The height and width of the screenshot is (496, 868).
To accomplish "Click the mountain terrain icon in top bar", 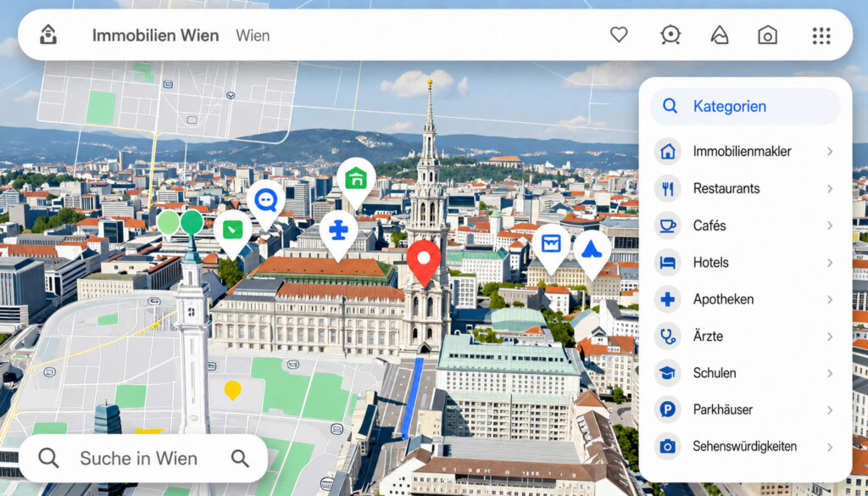I will point(719,35).
